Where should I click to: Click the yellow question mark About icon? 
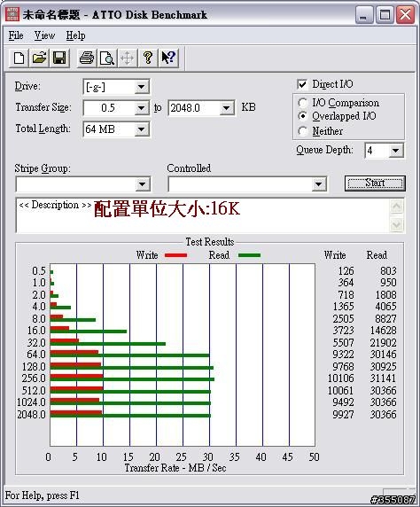[148, 58]
